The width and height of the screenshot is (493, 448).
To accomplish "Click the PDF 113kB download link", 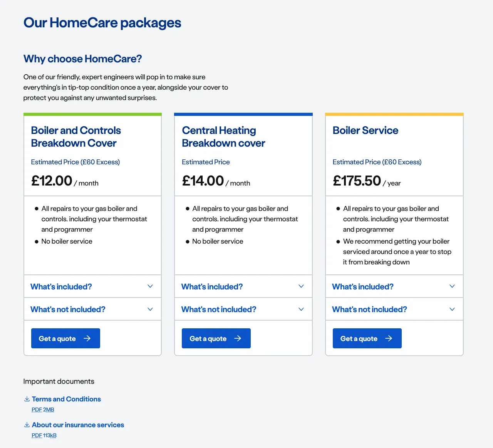I will tap(44, 435).
